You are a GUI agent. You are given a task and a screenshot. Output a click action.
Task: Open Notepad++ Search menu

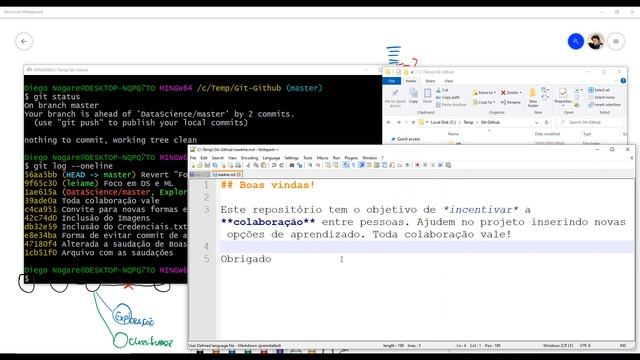coord(218,158)
